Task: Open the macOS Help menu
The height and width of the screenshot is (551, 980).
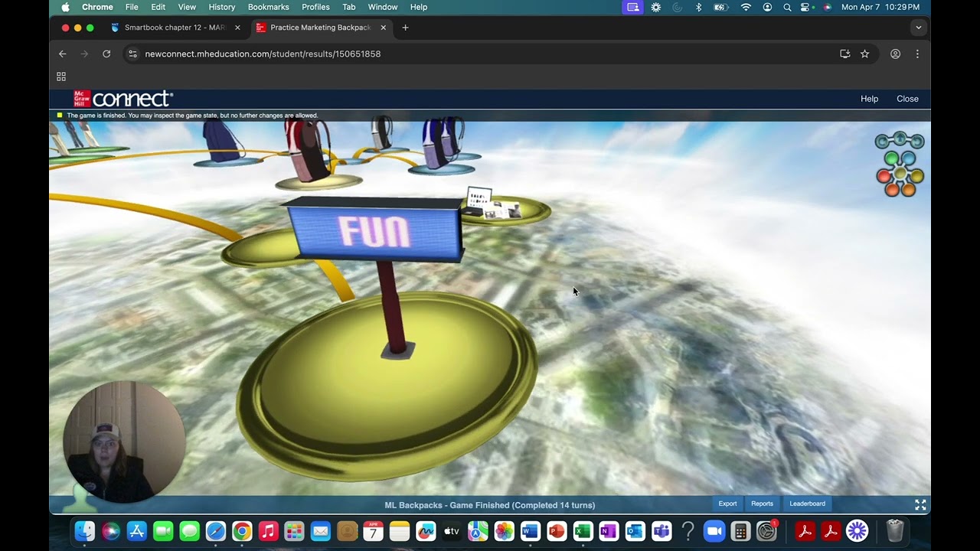Action: (x=419, y=7)
